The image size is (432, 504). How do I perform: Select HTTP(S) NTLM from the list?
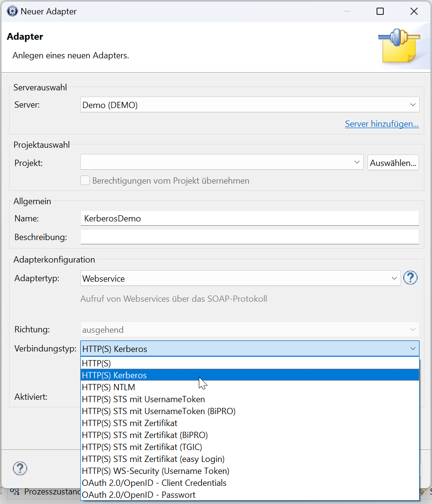250,387
